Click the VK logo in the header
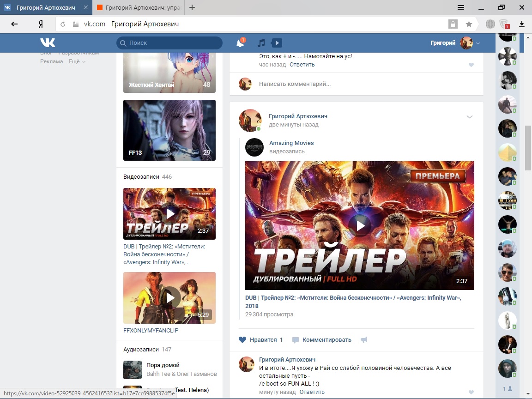532x399 pixels. pyautogui.click(x=48, y=43)
